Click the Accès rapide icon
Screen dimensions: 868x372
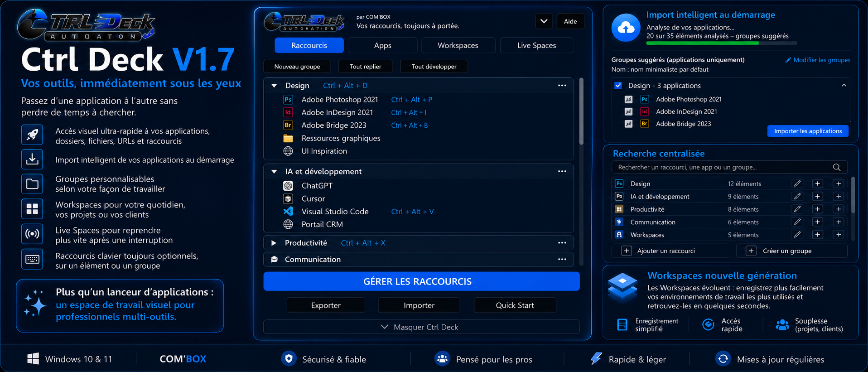click(x=708, y=324)
